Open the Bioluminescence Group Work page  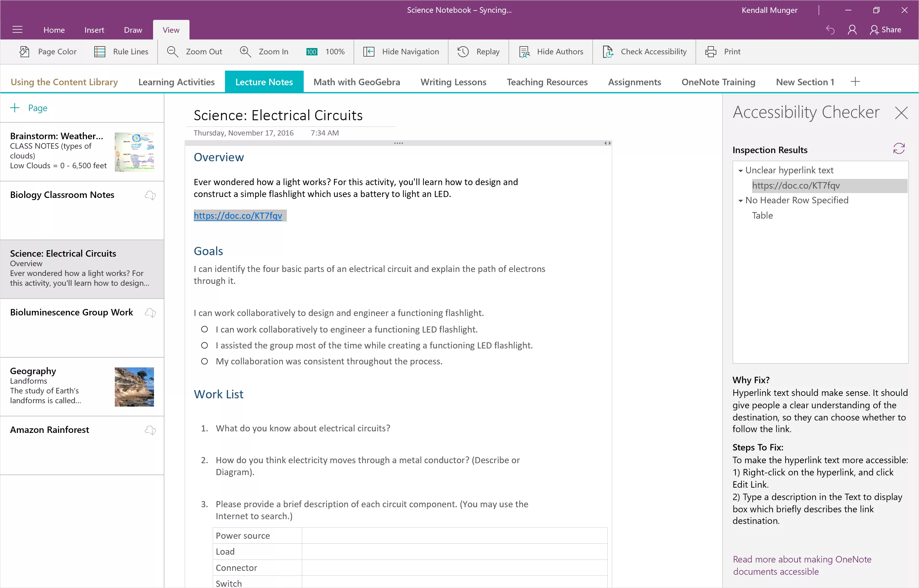pos(82,328)
